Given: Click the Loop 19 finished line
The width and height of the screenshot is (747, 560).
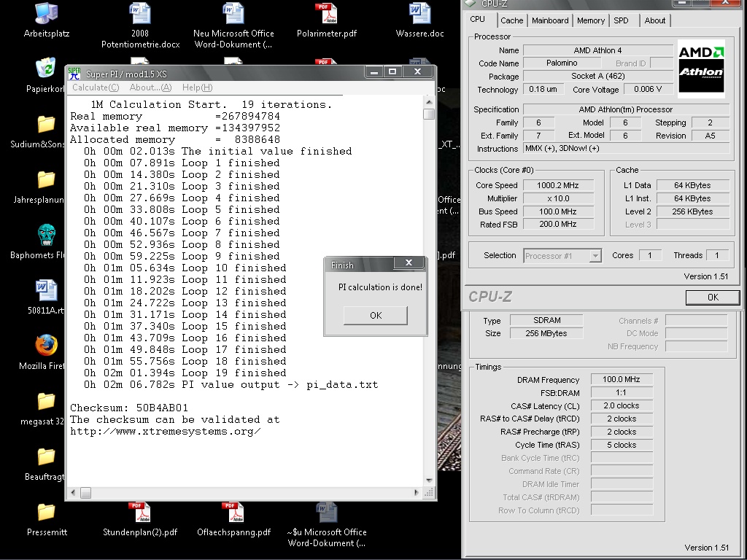Looking at the screenshot, I should pos(185,373).
